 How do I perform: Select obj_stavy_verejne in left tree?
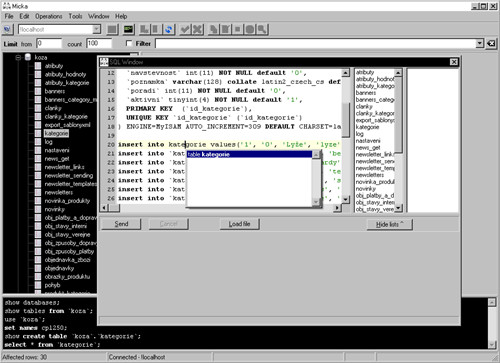click(x=67, y=234)
